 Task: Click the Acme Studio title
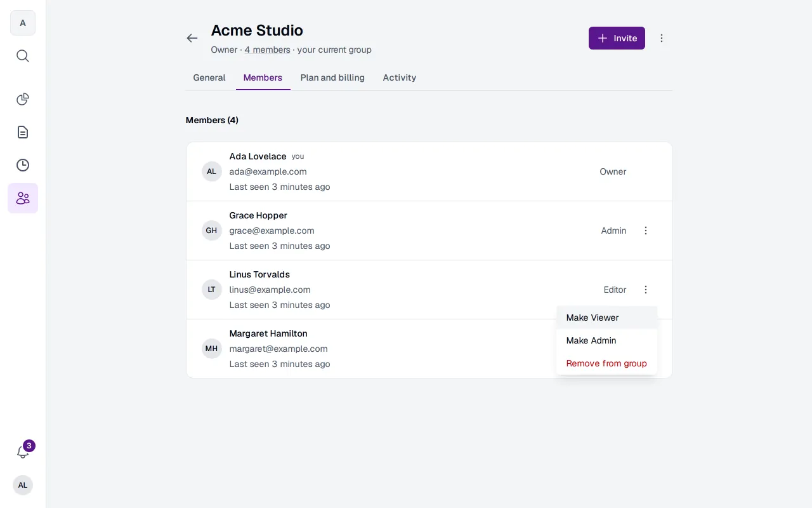click(x=257, y=30)
